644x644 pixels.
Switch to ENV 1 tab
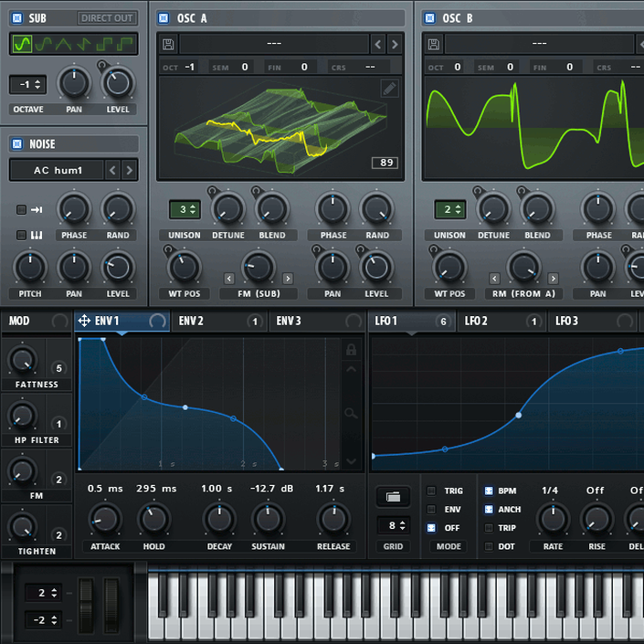(x=122, y=321)
